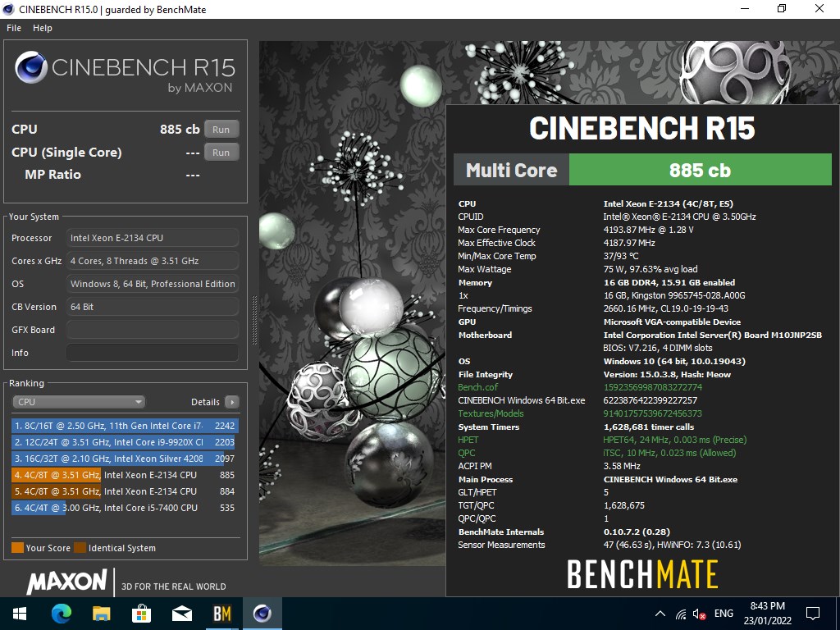
Task: Open the Mail app from taskbar
Action: [x=181, y=614]
